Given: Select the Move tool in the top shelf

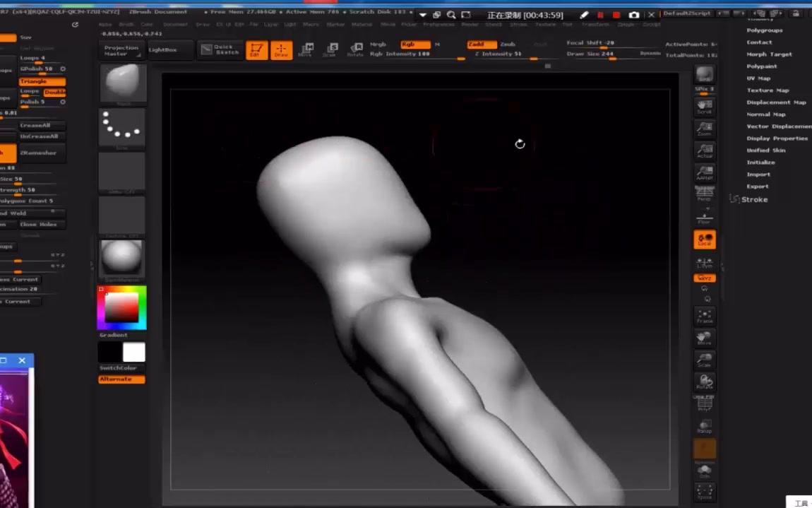Looking at the screenshot, I should click(x=306, y=49).
